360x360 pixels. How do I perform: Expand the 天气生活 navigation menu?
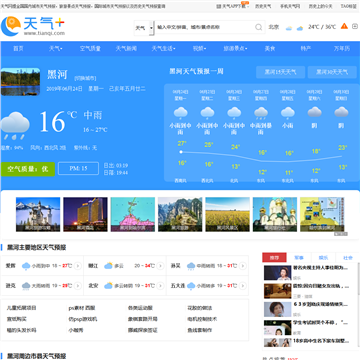click(163, 48)
